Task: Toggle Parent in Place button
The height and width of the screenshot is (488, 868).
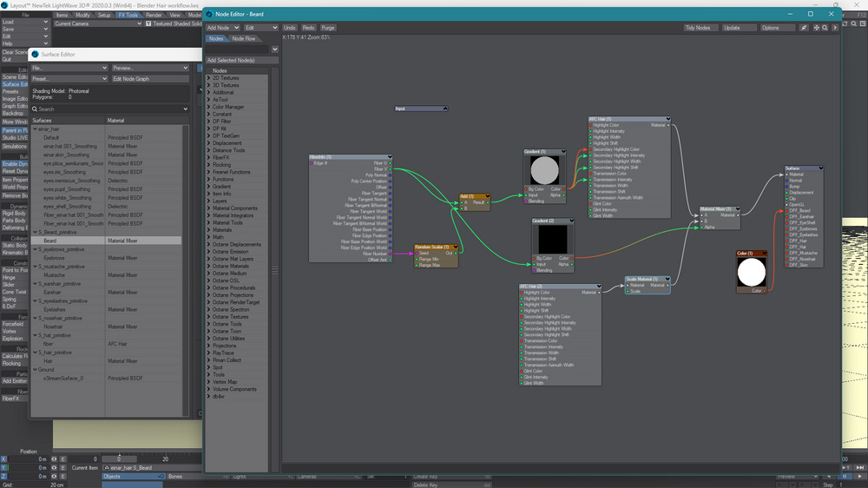Action: coord(15,131)
